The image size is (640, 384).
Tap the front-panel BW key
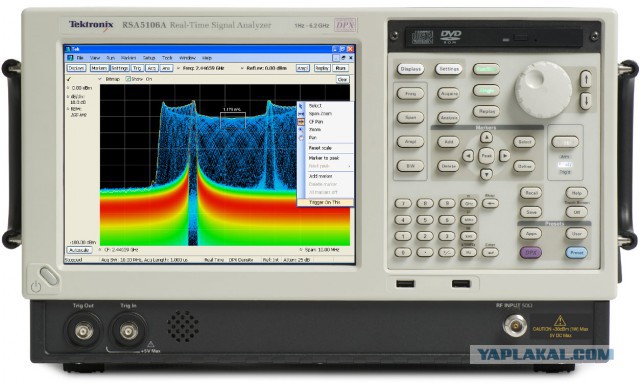(410, 166)
